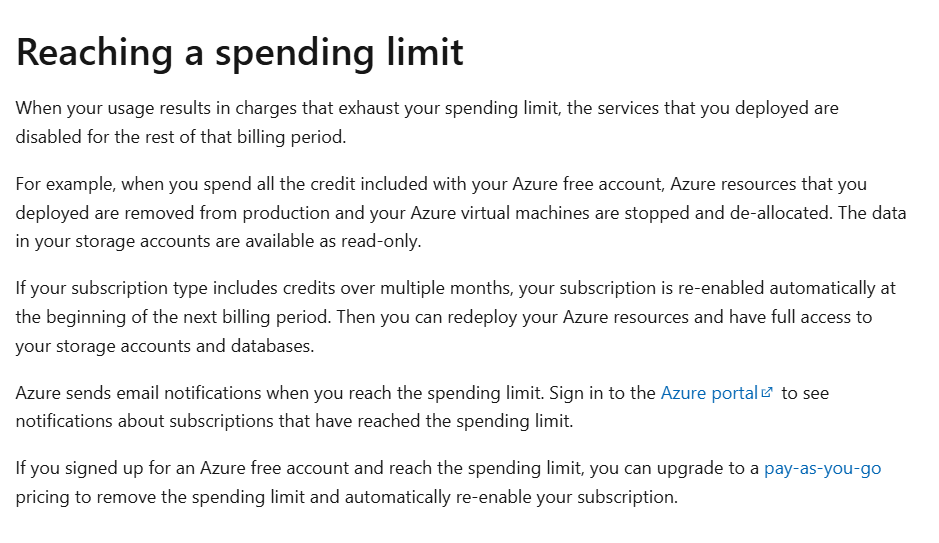Click the paragraph beginning 'For example, when you spend'

pyautogui.click(x=461, y=213)
